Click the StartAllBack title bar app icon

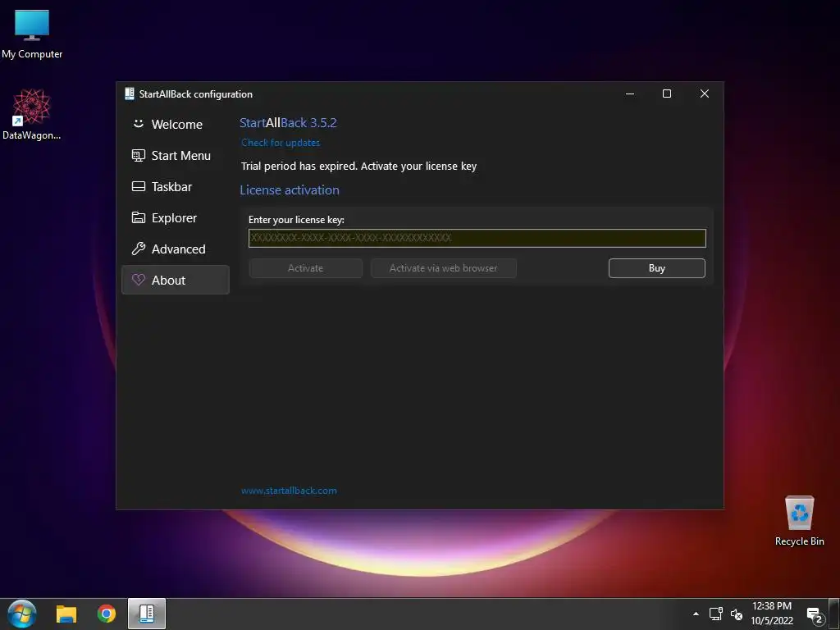click(129, 94)
